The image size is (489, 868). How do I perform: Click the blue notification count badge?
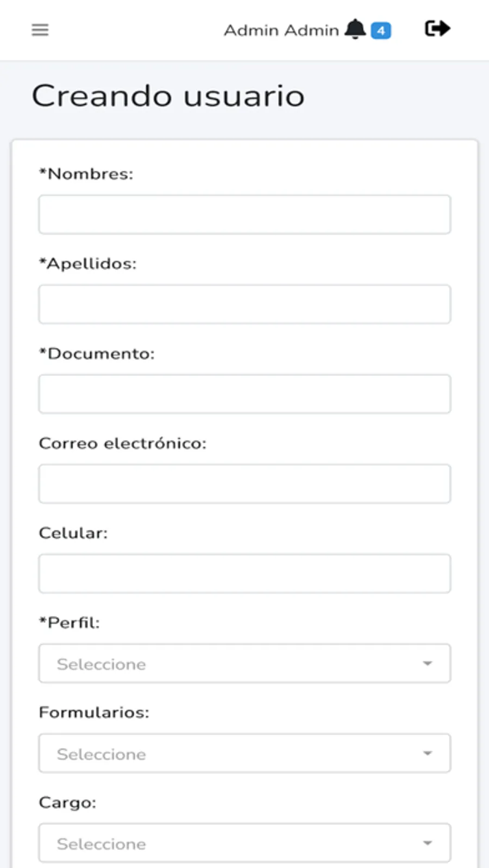[381, 31]
